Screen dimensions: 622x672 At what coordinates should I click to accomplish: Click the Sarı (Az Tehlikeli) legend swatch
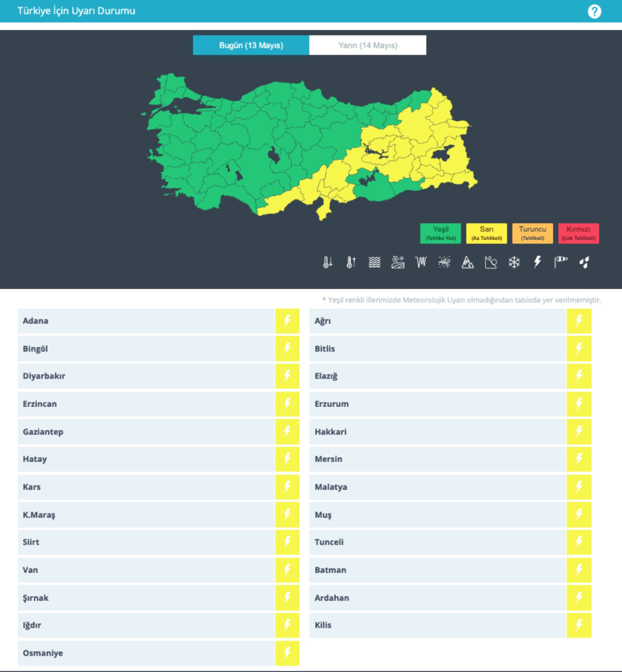pyautogui.click(x=487, y=233)
